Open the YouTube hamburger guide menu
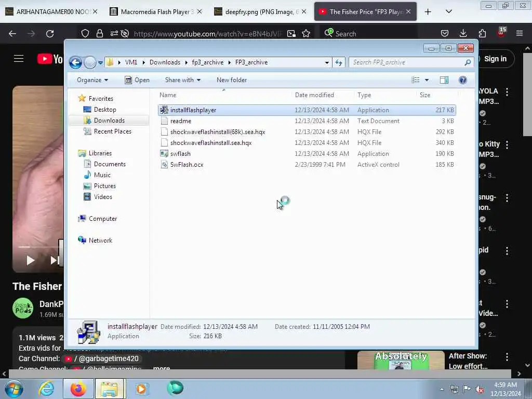The width and height of the screenshot is (532, 399). pos(19,59)
